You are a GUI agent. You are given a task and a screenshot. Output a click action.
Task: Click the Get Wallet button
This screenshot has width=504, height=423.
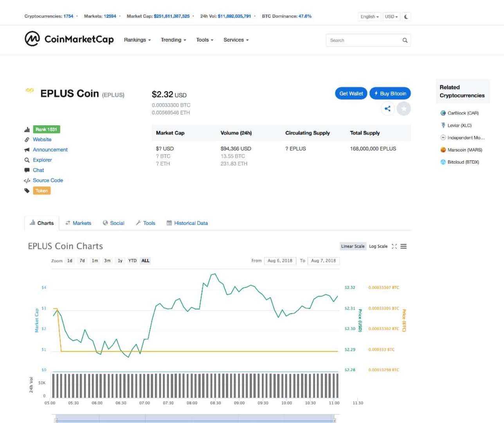351,94
